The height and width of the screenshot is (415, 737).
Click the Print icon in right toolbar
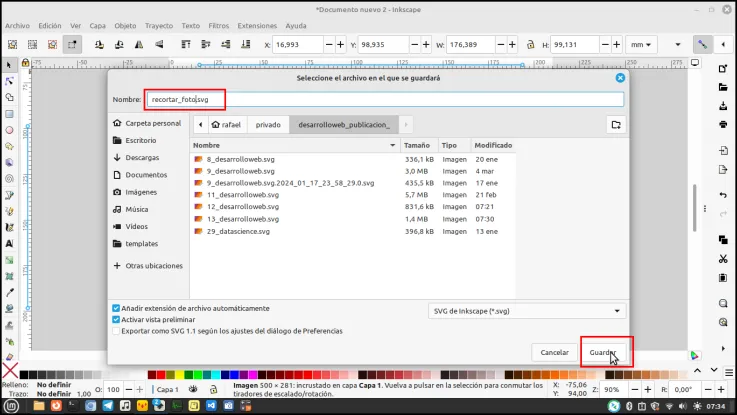pyautogui.click(x=723, y=125)
